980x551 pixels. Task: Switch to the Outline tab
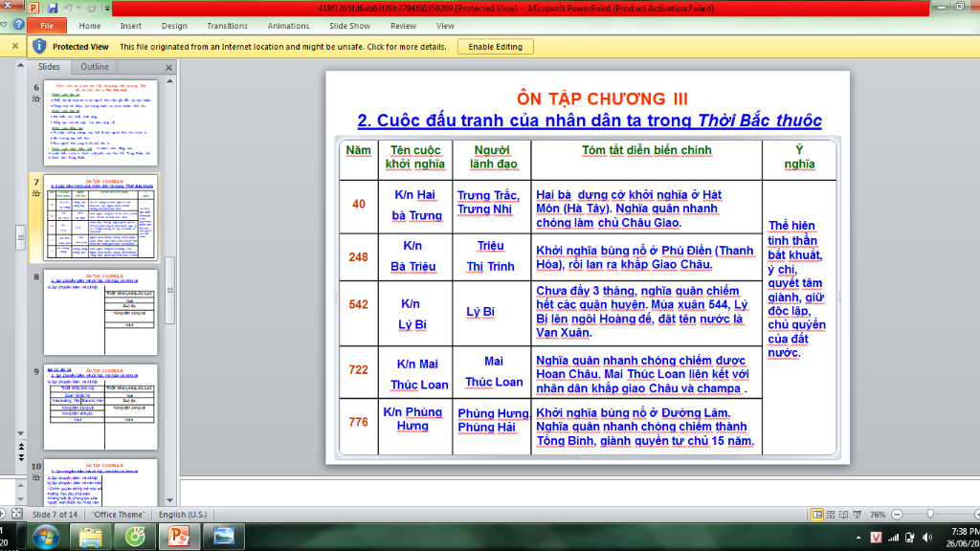point(94,67)
